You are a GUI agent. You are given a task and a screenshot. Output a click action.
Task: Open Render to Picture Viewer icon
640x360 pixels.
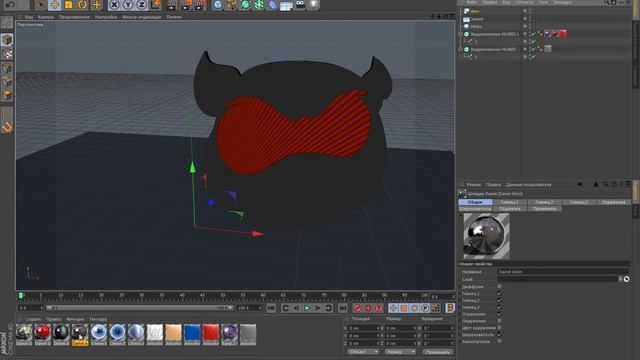[x=186, y=5]
